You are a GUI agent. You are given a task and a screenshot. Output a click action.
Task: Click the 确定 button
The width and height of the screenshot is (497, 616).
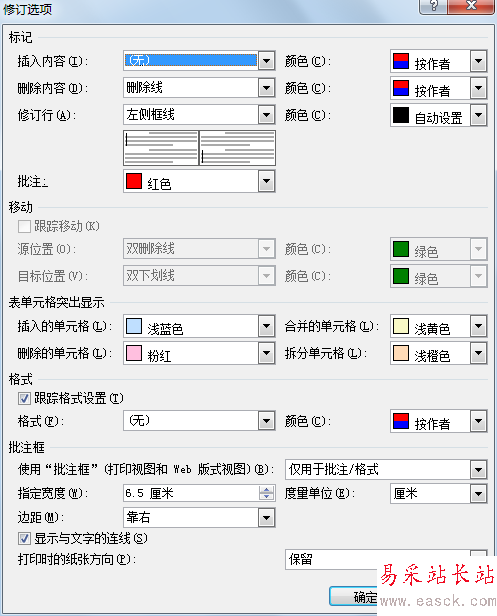[x=353, y=596]
